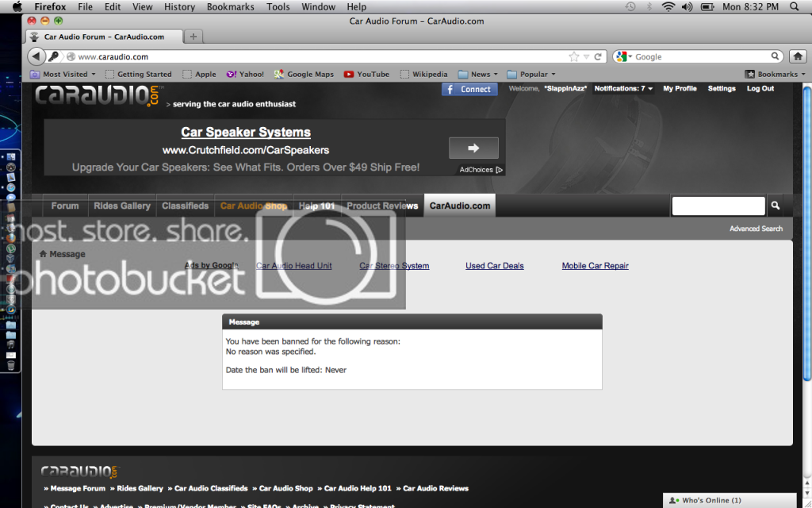Open the Tools menu
The height and width of the screenshot is (508, 812).
(x=278, y=6)
